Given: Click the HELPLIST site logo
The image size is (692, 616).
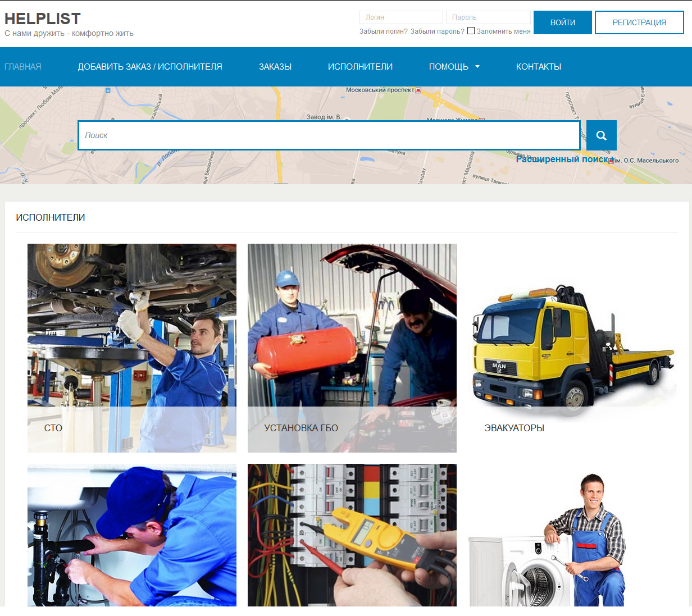Looking at the screenshot, I should click(x=43, y=19).
